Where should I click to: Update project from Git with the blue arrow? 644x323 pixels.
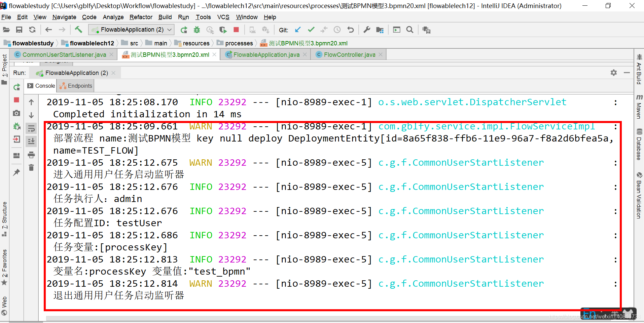pyautogui.click(x=298, y=30)
